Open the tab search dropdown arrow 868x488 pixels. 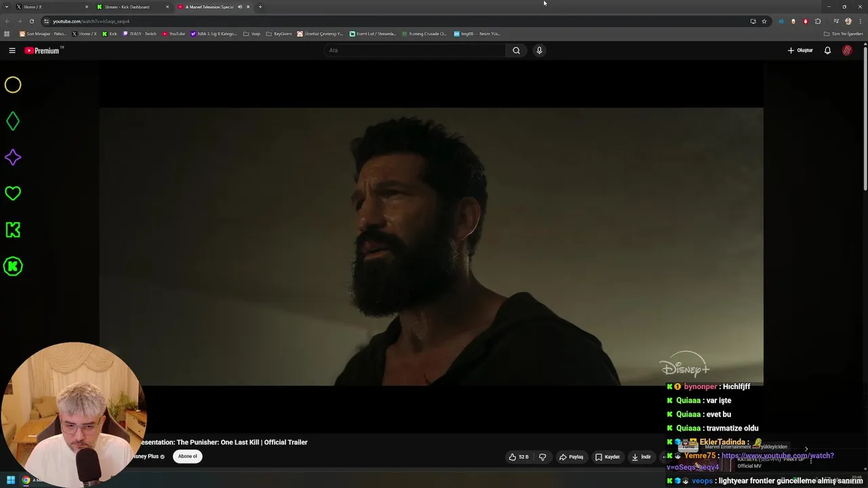tap(7, 7)
